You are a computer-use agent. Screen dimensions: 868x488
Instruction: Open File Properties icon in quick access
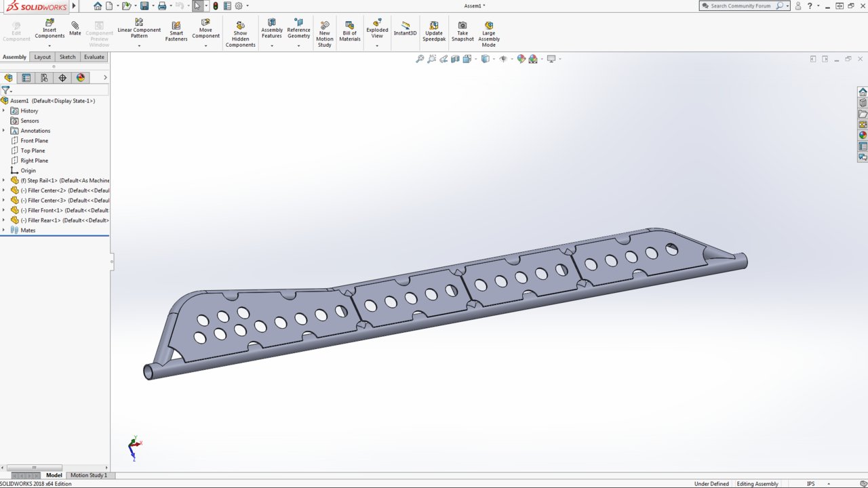pyautogui.click(x=227, y=5)
